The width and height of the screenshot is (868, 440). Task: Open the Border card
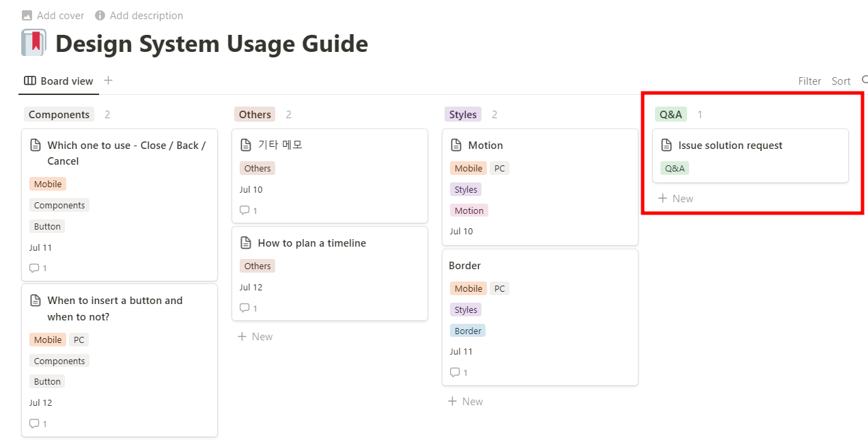[540, 318]
